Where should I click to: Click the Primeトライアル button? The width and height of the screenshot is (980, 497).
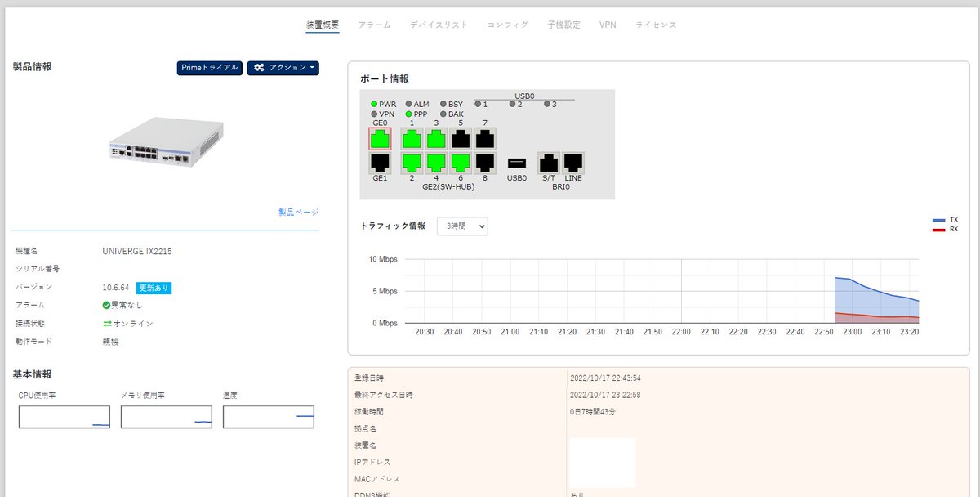210,68
